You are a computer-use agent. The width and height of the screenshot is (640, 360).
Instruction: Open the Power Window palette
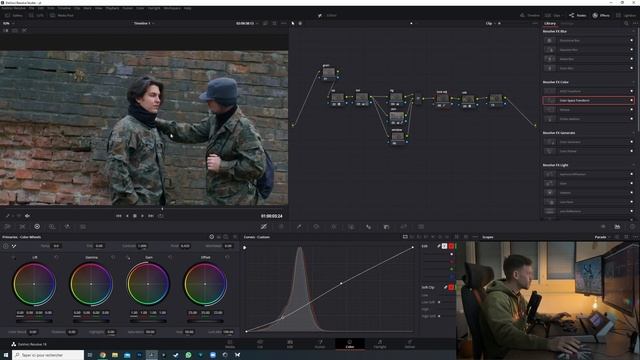(x=316, y=227)
